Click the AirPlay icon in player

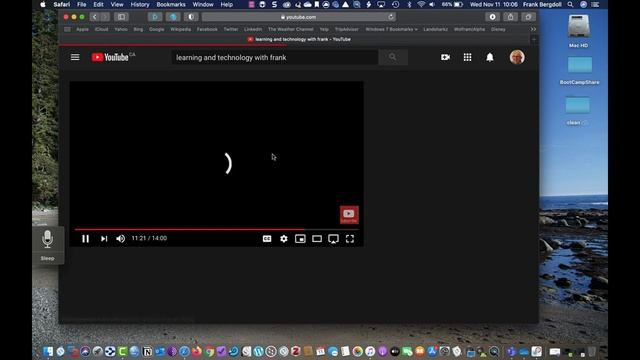coord(333,239)
